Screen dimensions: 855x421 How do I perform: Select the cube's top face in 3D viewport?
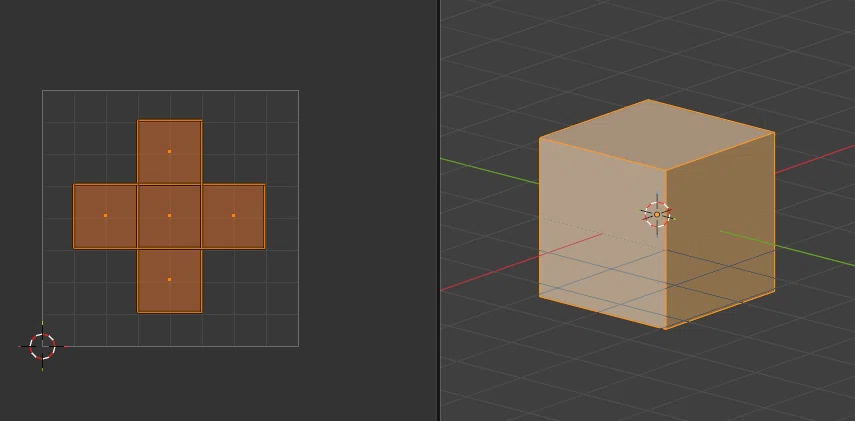pyautogui.click(x=657, y=135)
